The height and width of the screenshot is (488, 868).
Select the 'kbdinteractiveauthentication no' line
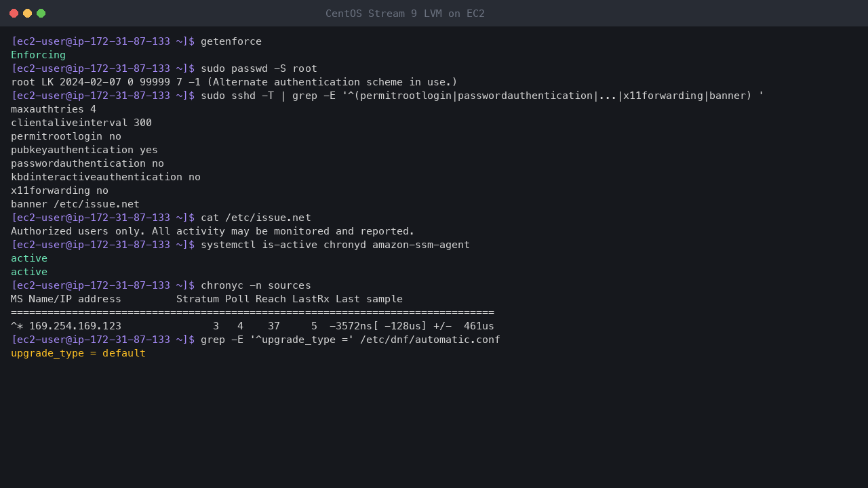(x=106, y=177)
